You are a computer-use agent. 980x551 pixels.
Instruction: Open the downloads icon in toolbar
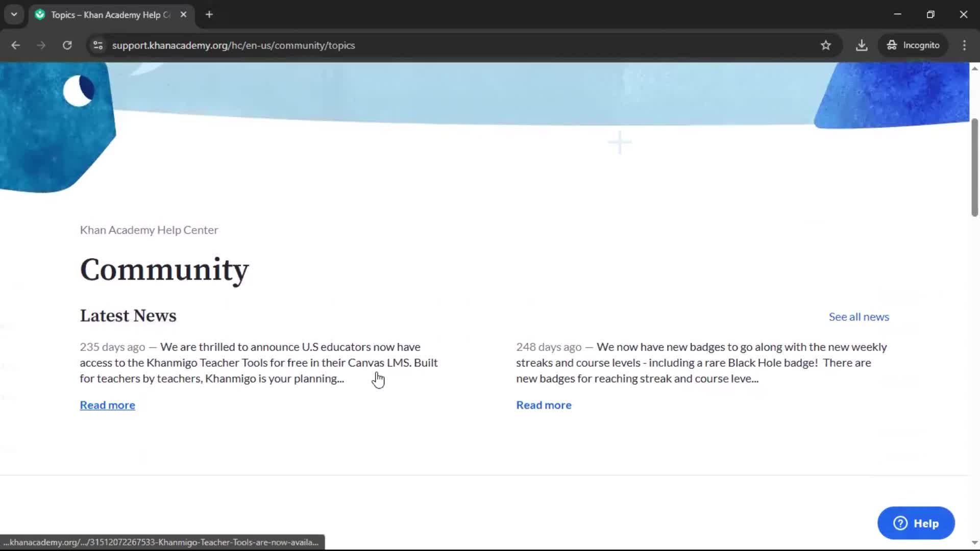pos(862,45)
